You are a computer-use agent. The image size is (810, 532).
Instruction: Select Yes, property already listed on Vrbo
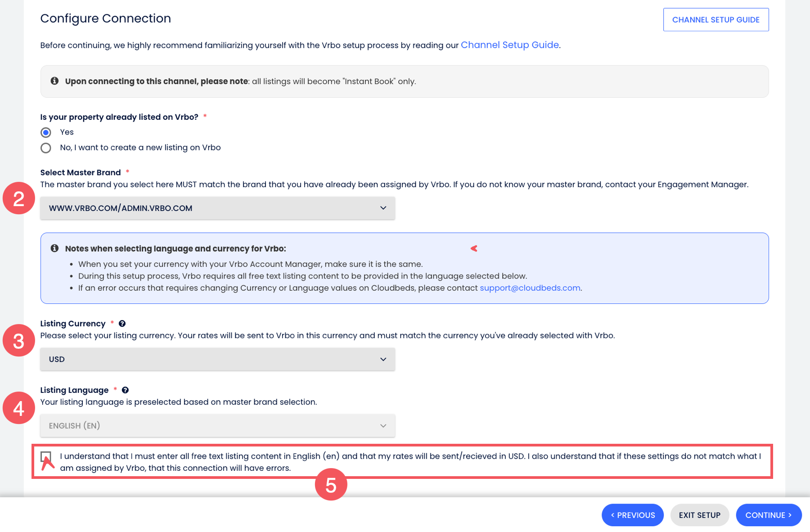(46, 132)
